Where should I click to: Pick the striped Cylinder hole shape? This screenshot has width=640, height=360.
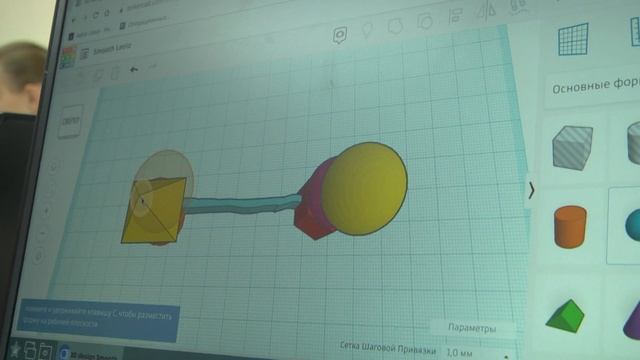[633, 143]
